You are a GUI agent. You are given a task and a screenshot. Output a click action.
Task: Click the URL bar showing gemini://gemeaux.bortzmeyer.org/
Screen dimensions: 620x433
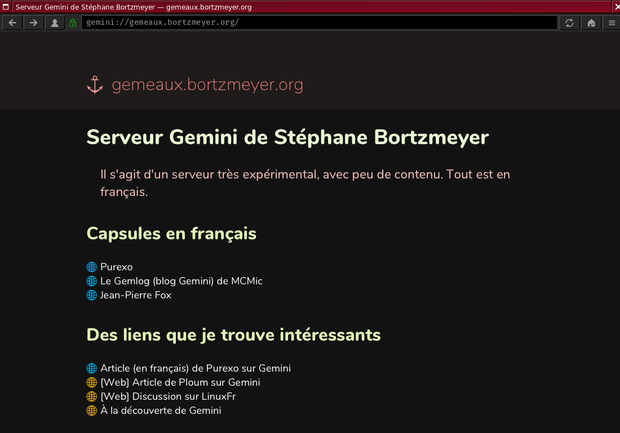point(319,23)
